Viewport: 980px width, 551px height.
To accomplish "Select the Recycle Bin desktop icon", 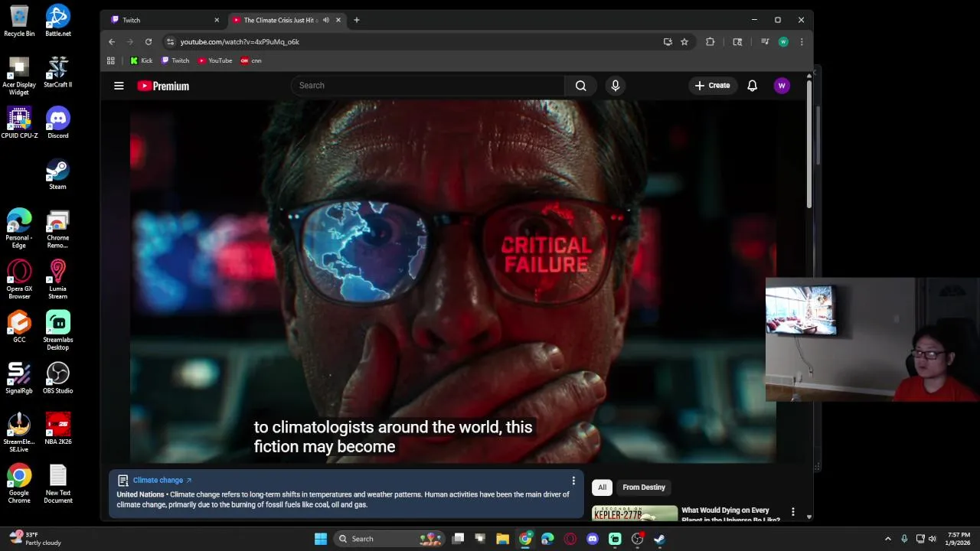I will pyautogui.click(x=19, y=21).
